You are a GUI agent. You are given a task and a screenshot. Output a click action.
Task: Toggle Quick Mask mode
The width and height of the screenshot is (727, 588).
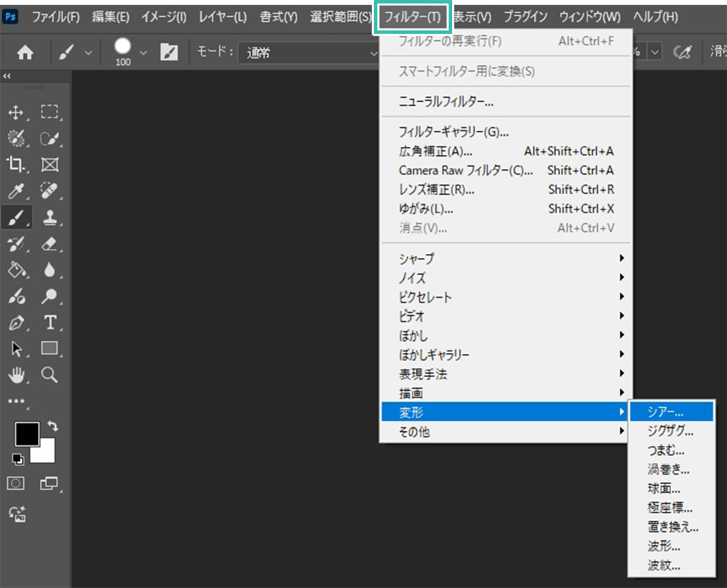[x=15, y=483]
